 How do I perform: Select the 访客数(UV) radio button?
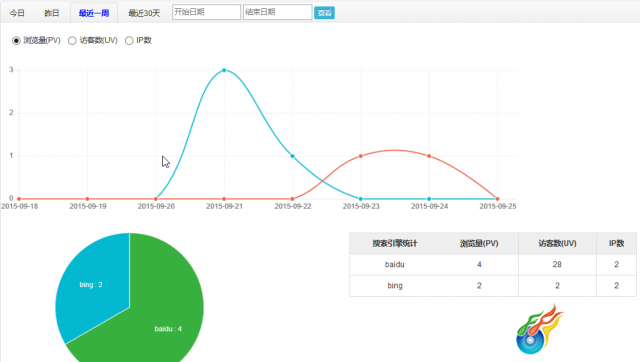[x=72, y=40]
